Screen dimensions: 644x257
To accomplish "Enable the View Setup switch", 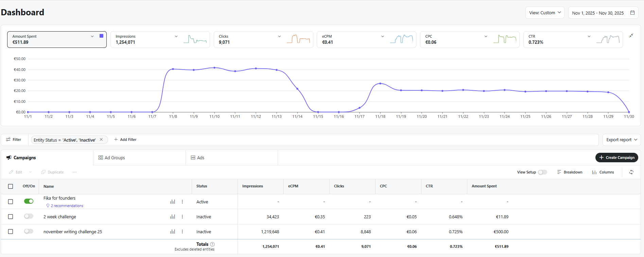I will click(x=542, y=172).
